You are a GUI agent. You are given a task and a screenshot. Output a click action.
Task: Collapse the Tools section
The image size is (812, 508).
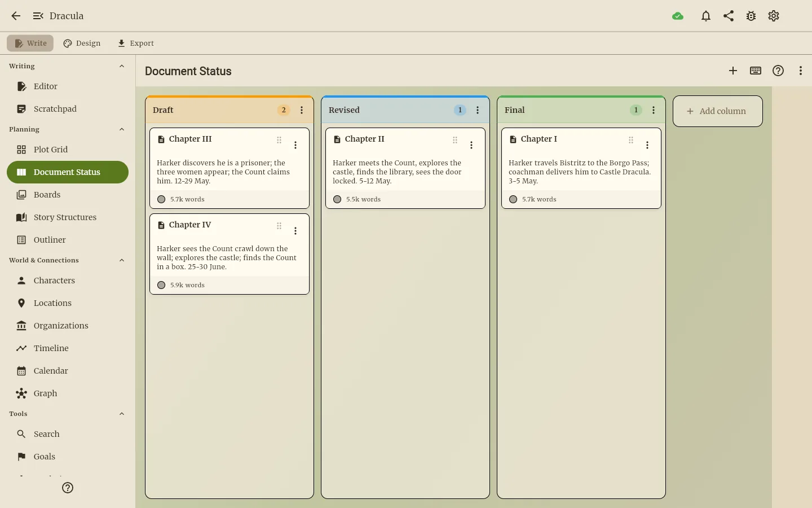point(122,414)
